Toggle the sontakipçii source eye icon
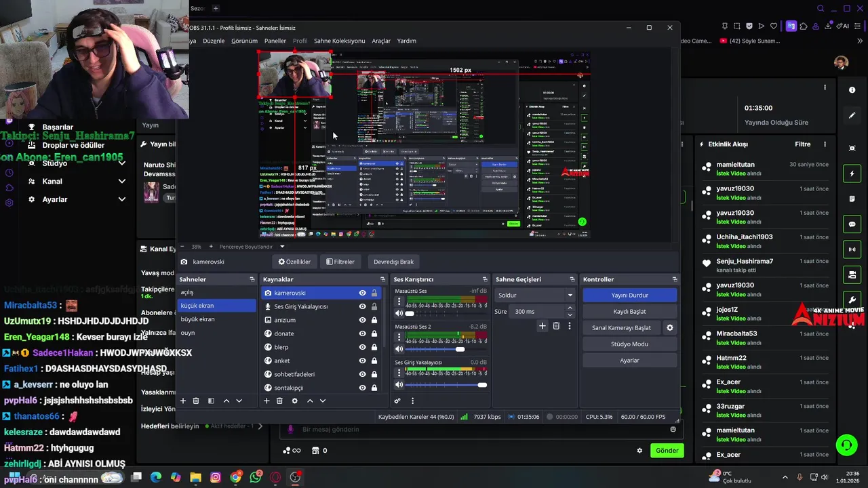This screenshot has height=488, width=868. [x=362, y=388]
